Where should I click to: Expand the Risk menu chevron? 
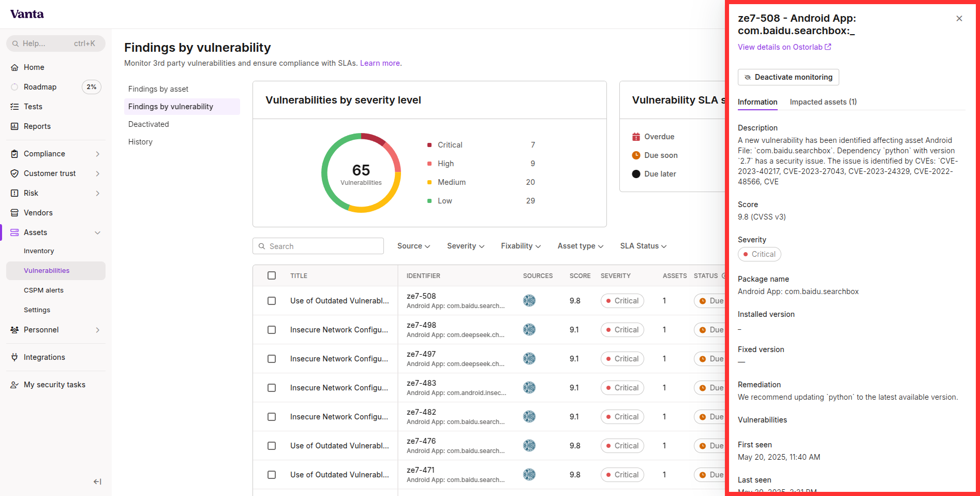[x=98, y=193]
